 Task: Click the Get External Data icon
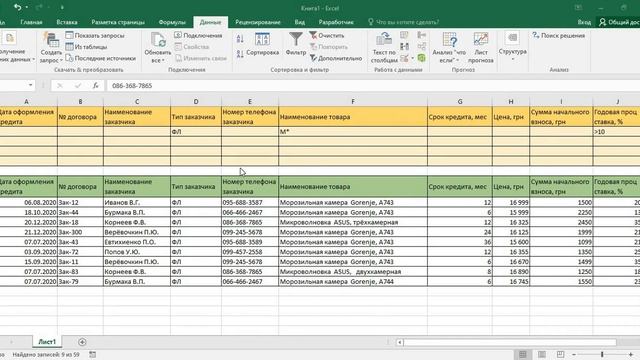tap(9, 38)
